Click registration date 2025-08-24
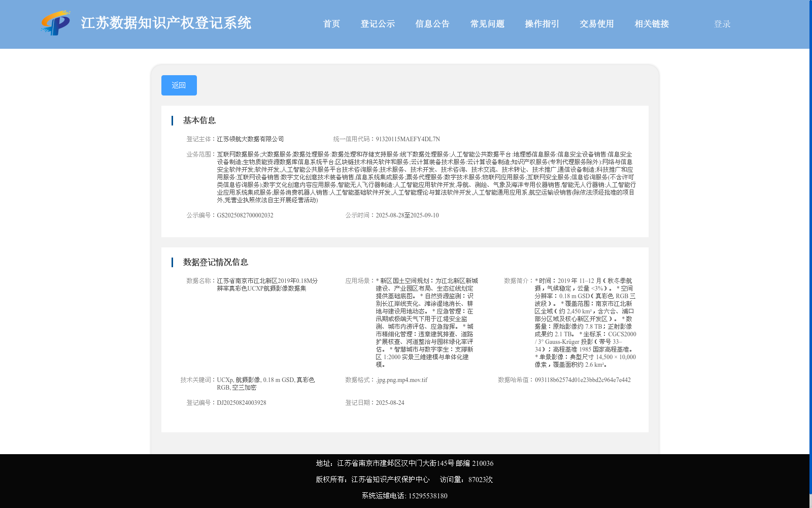The height and width of the screenshot is (508, 812). 390,403
